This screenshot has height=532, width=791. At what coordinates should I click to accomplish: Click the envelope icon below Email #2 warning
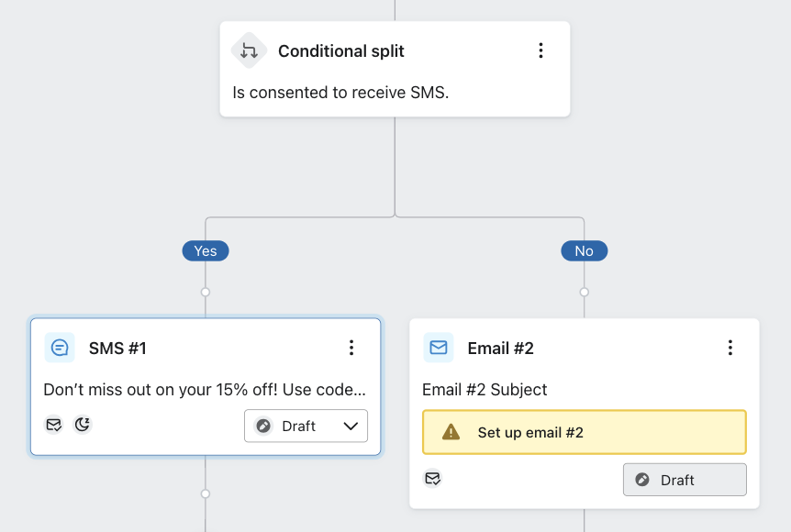pyautogui.click(x=432, y=478)
